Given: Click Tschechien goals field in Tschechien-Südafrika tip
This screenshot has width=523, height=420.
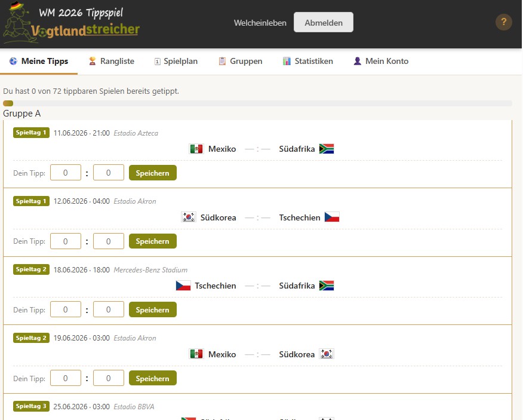Looking at the screenshot, I should tap(66, 309).
